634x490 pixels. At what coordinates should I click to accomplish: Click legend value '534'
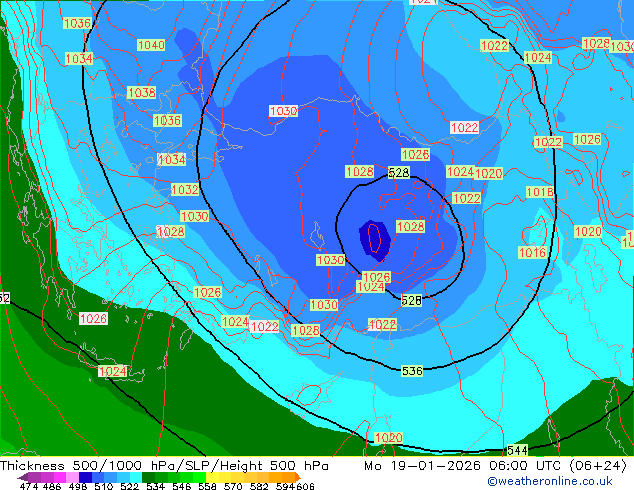tap(156, 486)
